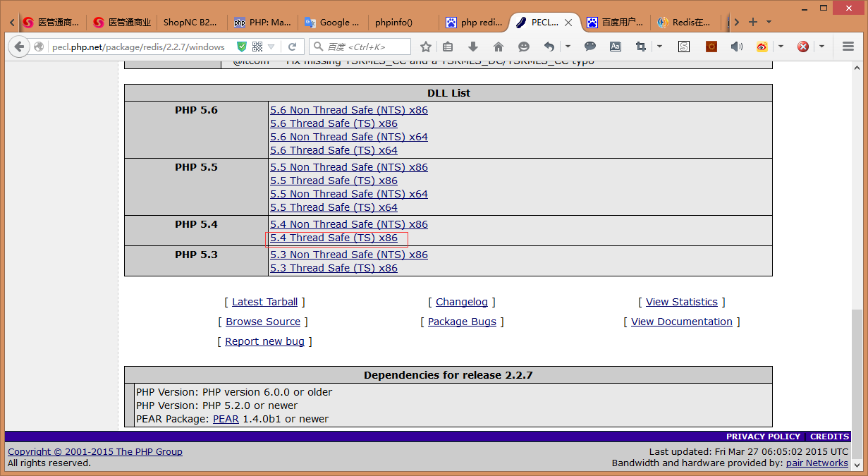Open the hamburger menu button
Screen dimensions: 868x476
coord(848,47)
